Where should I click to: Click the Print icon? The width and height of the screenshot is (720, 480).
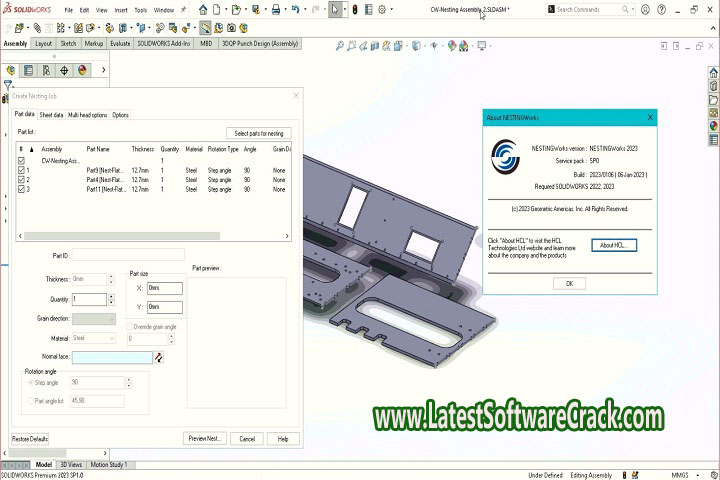pos(276,9)
